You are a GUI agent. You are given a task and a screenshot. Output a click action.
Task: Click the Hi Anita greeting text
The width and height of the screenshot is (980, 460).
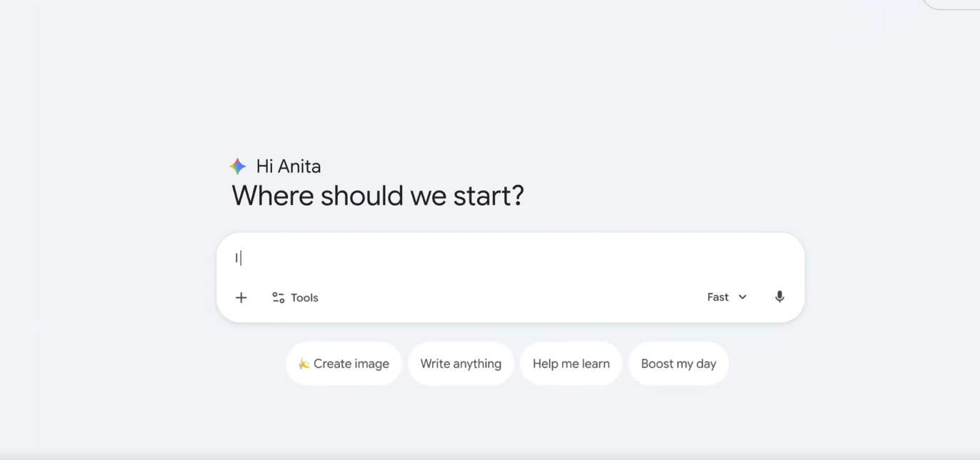[289, 166]
